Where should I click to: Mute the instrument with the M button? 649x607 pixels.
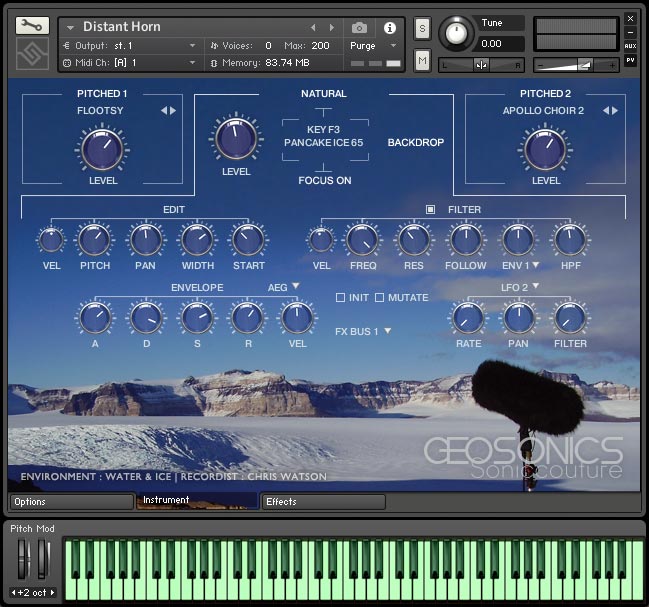[422, 62]
